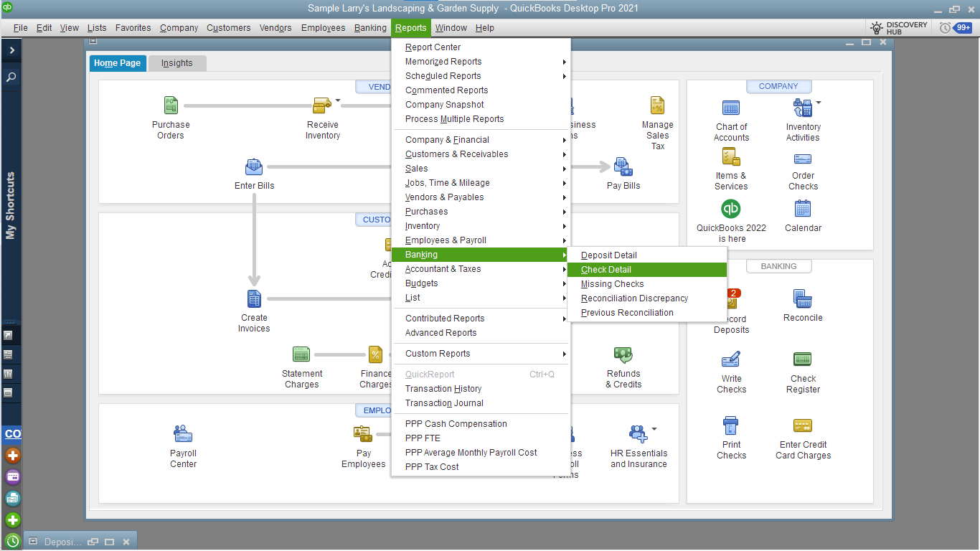Select Reconciliation Discrepancy report
The image size is (980, 551).
647,298
